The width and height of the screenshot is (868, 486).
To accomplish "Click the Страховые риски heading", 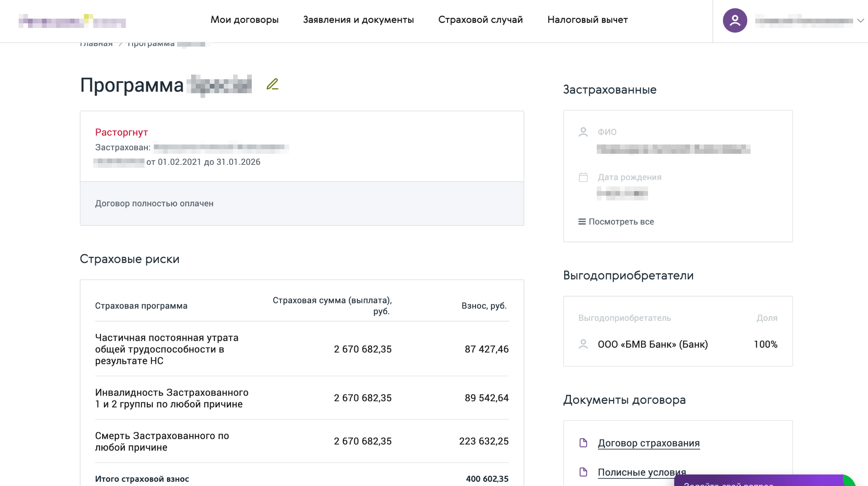I will 130,259.
